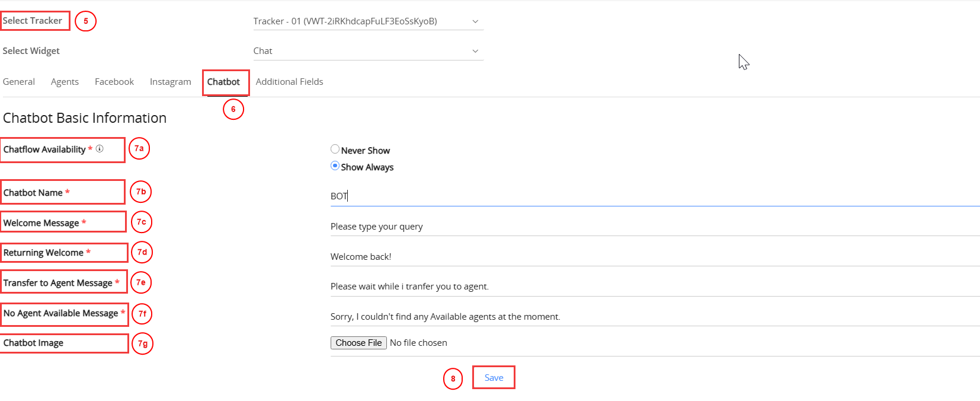This screenshot has width=980, height=401.
Task: Click Choose File for Chatbot Image
Action: click(358, 343)
